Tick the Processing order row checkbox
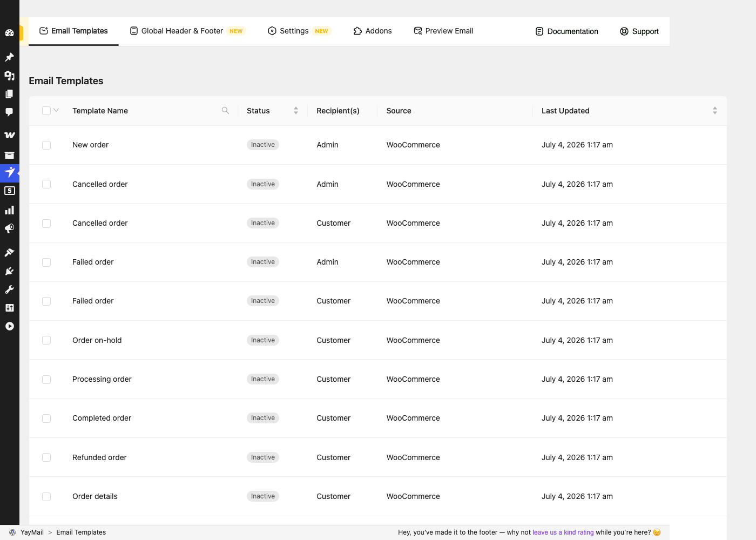756x540 pixels. tap(46, 380)
